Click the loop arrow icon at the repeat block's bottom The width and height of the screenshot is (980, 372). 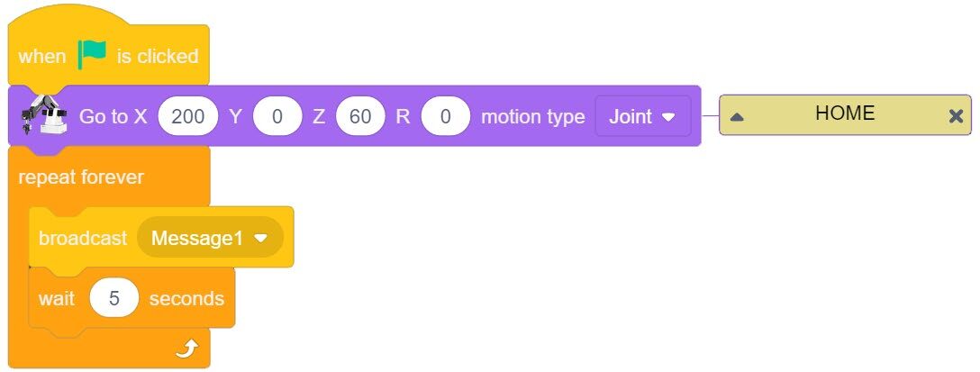pyautogui.click(x=186, y=348)
